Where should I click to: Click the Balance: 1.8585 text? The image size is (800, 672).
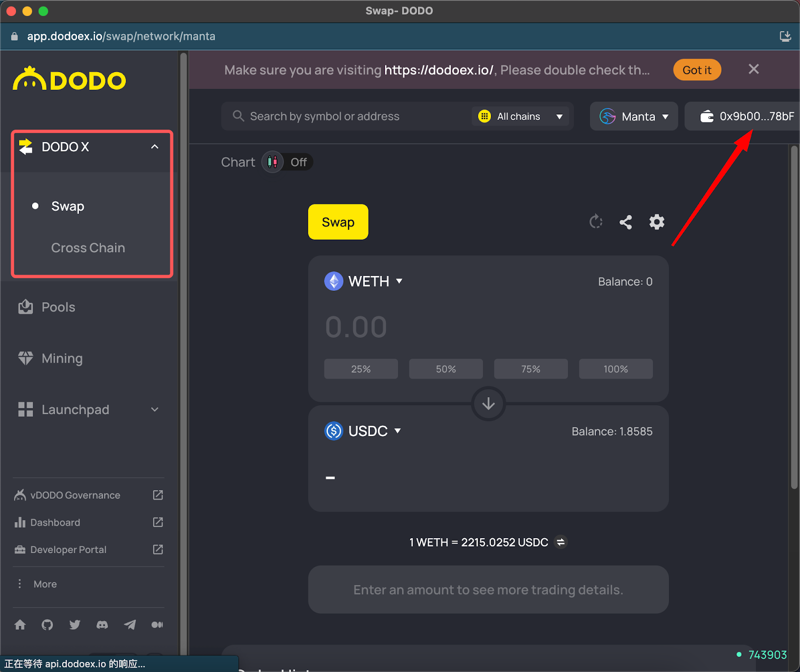coord(612,431)
